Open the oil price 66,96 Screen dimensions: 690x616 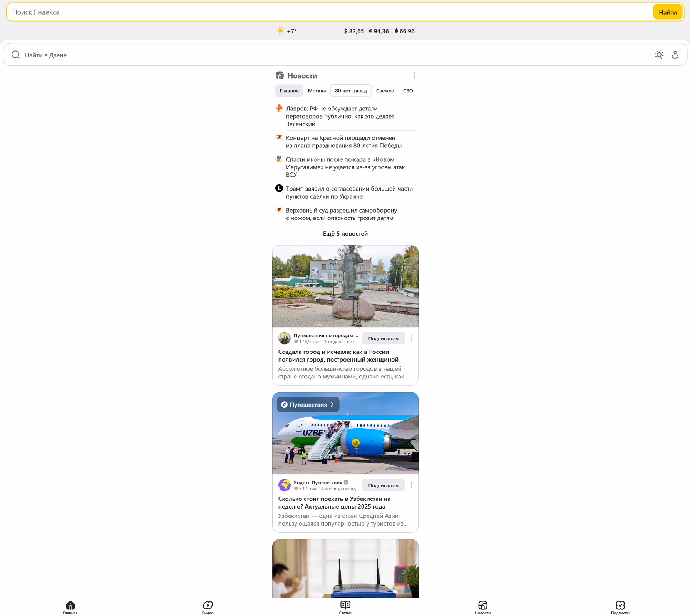coord(404,31)
